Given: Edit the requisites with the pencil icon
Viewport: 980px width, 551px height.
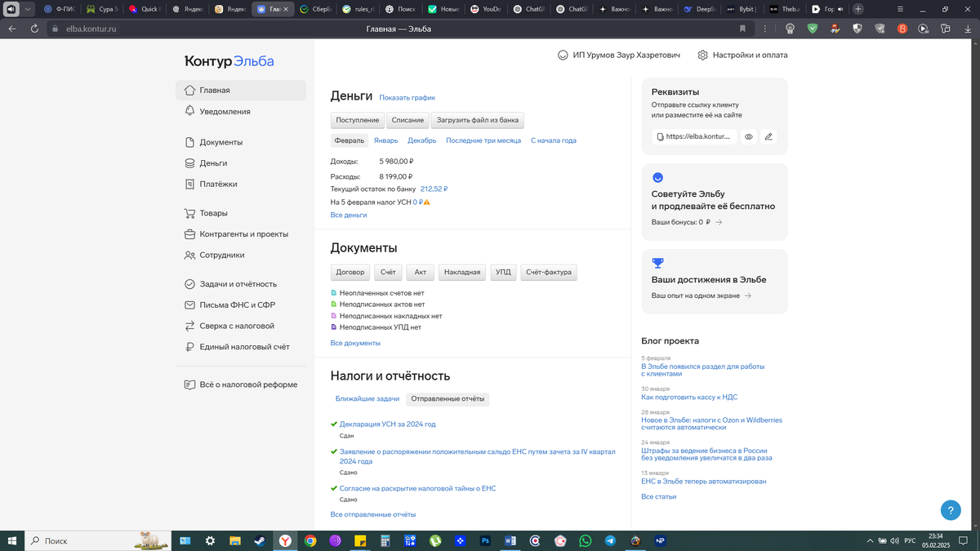Looking at the screenshot, I should [x=768, y=137].
